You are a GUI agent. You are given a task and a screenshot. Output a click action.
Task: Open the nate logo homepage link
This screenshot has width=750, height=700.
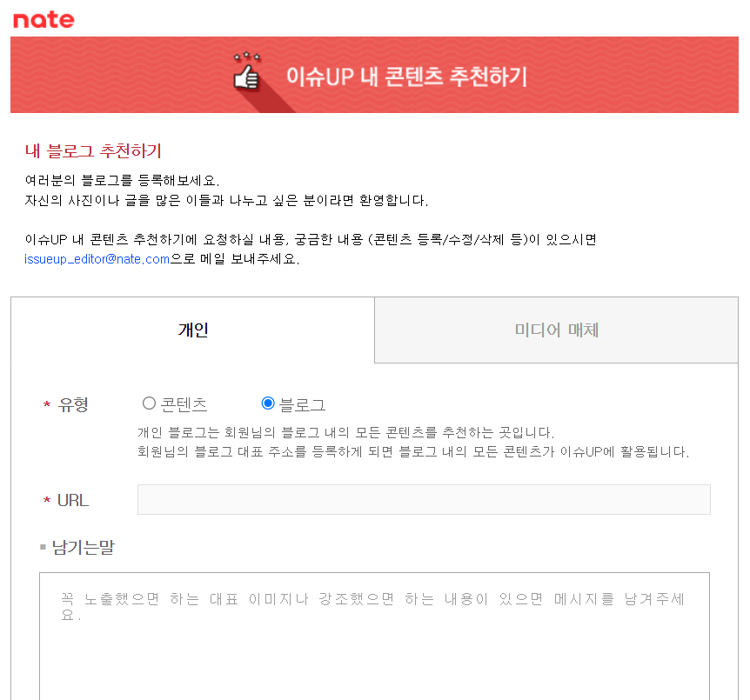point(44,20)
